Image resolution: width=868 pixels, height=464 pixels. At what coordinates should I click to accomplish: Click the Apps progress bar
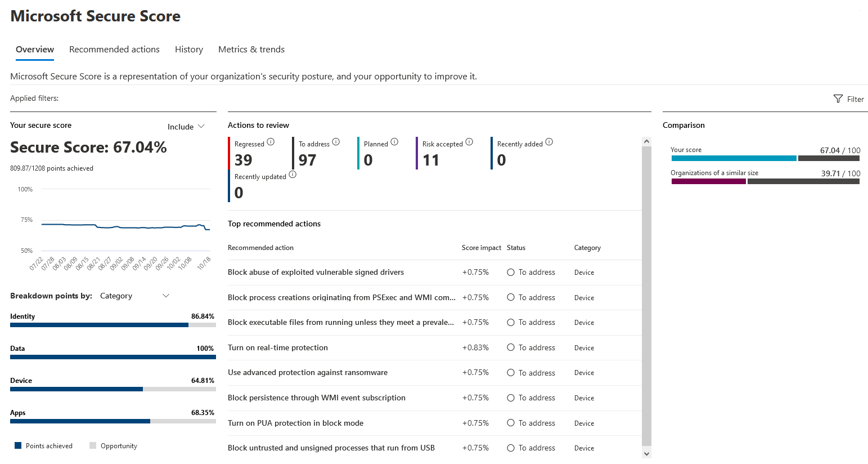[113, 421]
